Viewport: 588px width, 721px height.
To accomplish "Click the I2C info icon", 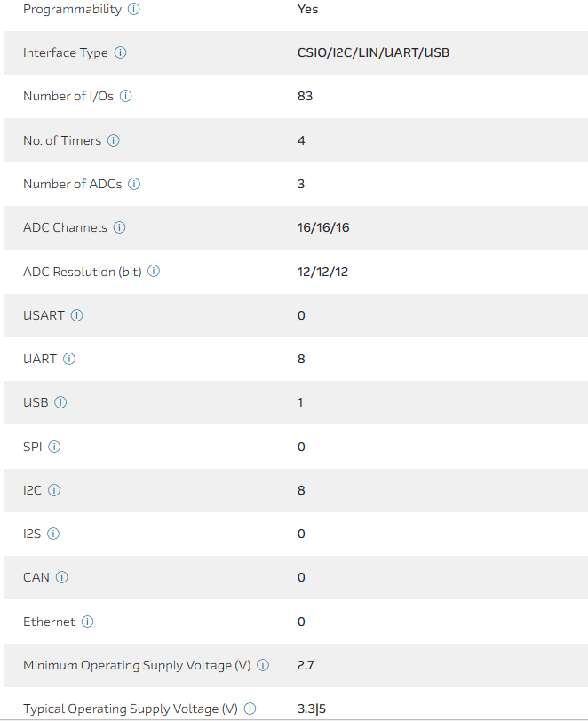I will 54,490.
